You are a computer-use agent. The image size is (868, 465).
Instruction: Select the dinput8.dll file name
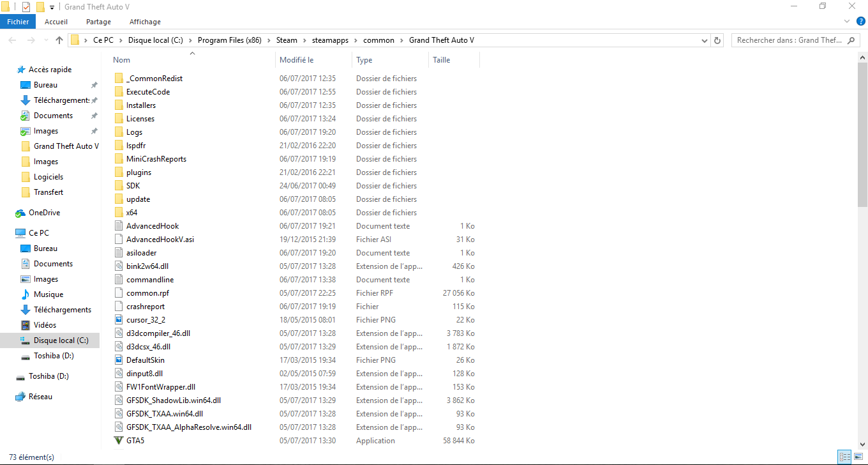tap(145, 374)
